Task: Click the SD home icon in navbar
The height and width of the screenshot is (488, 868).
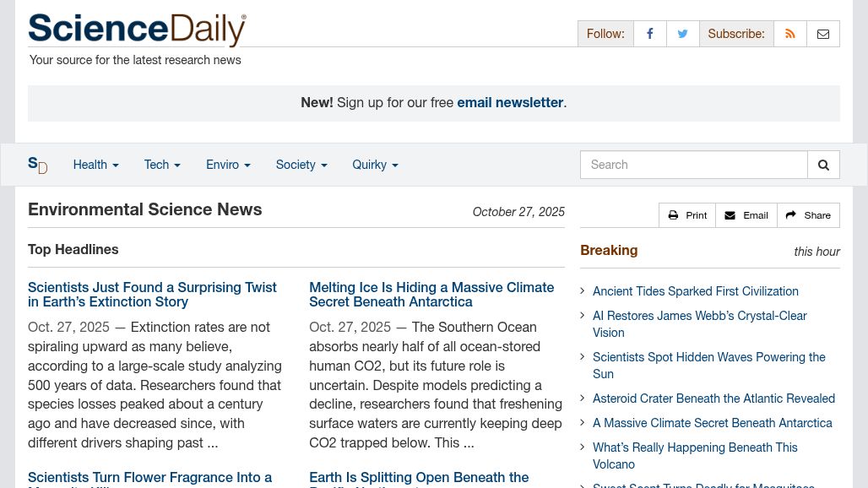Action: point(37,165)
